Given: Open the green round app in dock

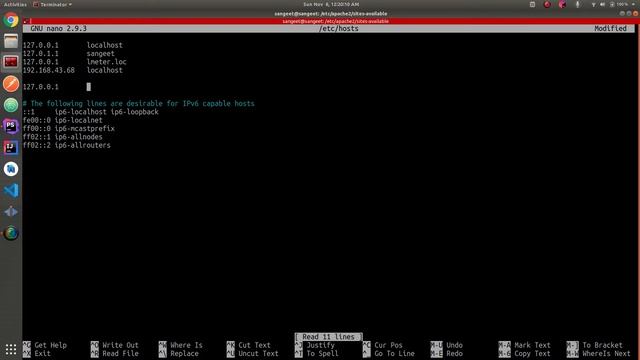Looking at the screenshot, I should [x=11, y=105].
